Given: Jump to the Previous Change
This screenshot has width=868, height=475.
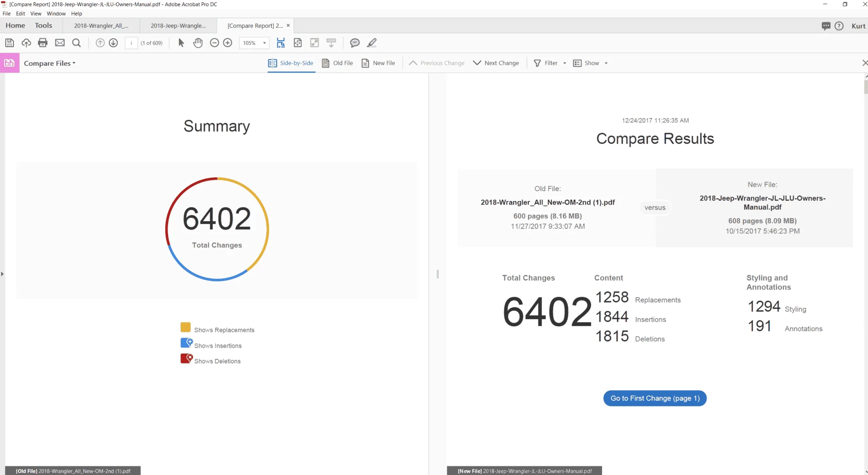Looking at the screenshot, I should [x=436, y=63].
